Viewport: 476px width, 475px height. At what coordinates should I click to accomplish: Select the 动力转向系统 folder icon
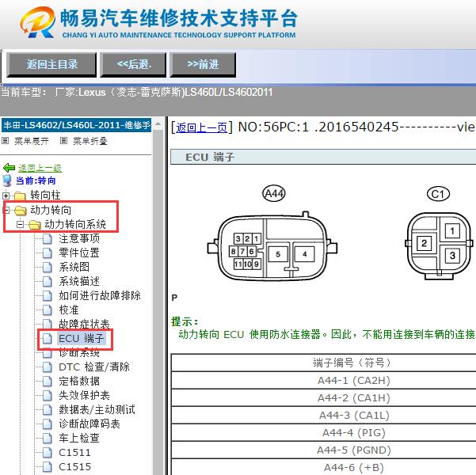34,225
